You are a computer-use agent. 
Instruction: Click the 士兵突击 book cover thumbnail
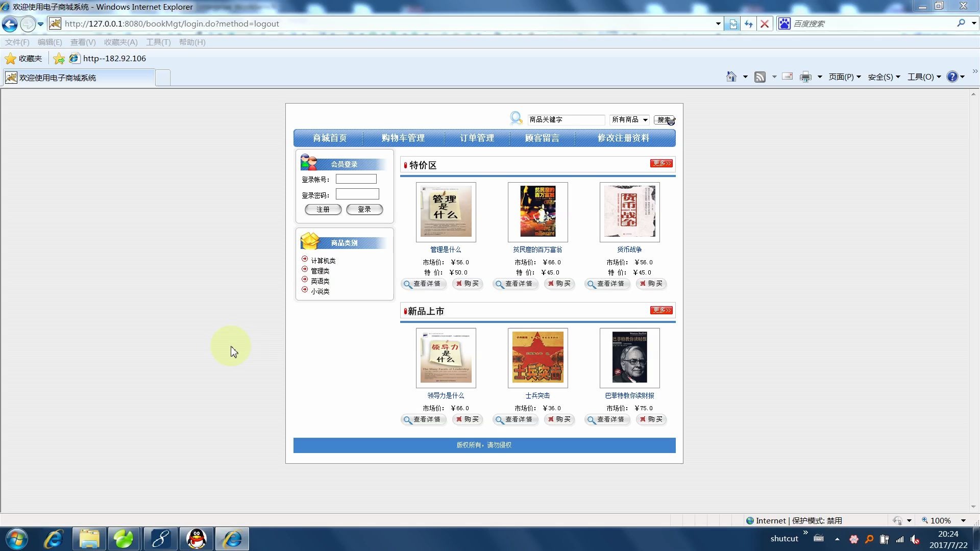[x=537, y=358]
